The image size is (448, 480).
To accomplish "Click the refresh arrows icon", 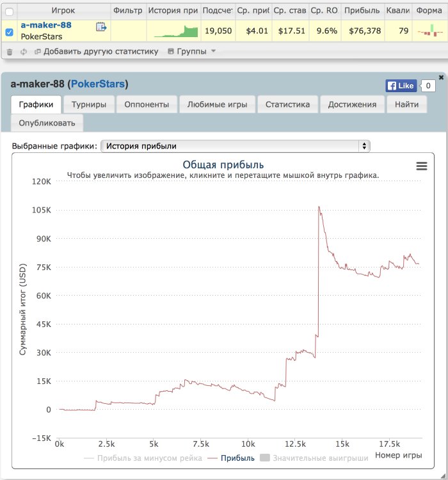I will click(x=24, y=52).
